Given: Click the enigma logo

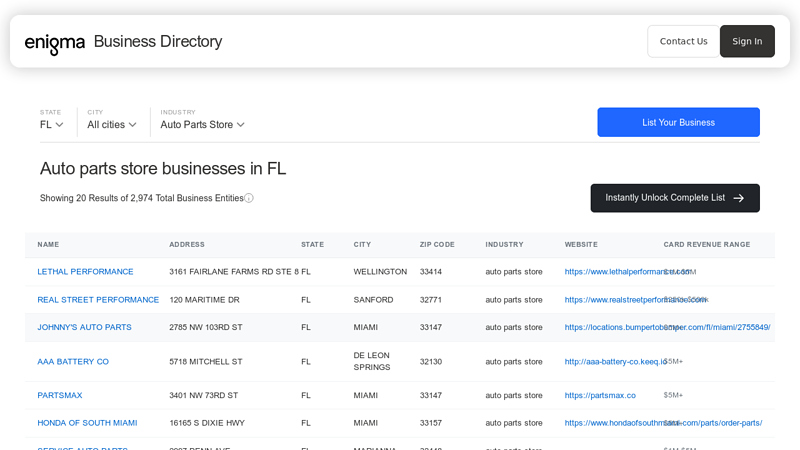Looking at the screenshot, I should pos(55,43).
